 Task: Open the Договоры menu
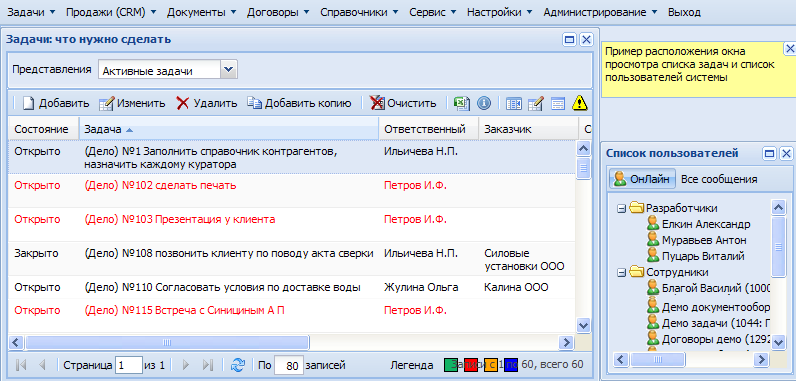coord(278,12)
